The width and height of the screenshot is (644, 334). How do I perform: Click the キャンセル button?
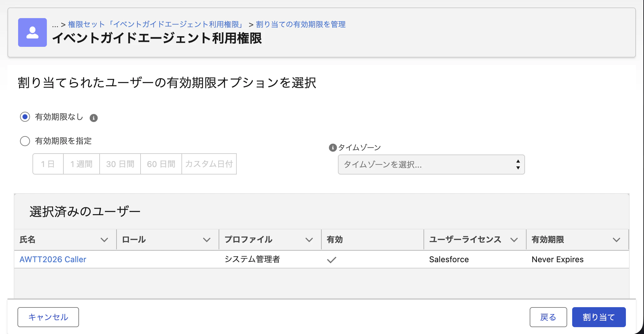(48, 317)
